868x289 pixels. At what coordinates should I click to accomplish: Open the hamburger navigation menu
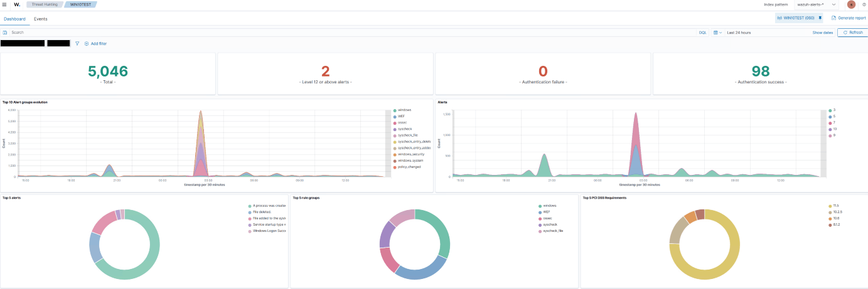5,4
